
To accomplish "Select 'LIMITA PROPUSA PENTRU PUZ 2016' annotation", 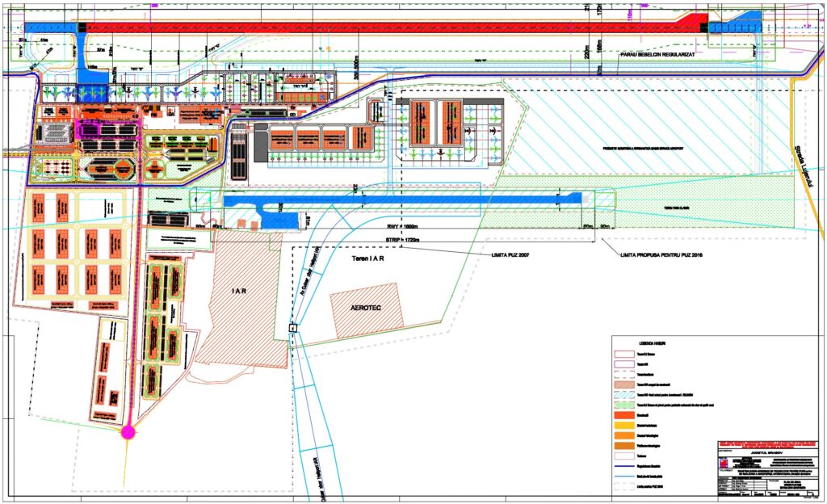I will [x=662, y=255].
